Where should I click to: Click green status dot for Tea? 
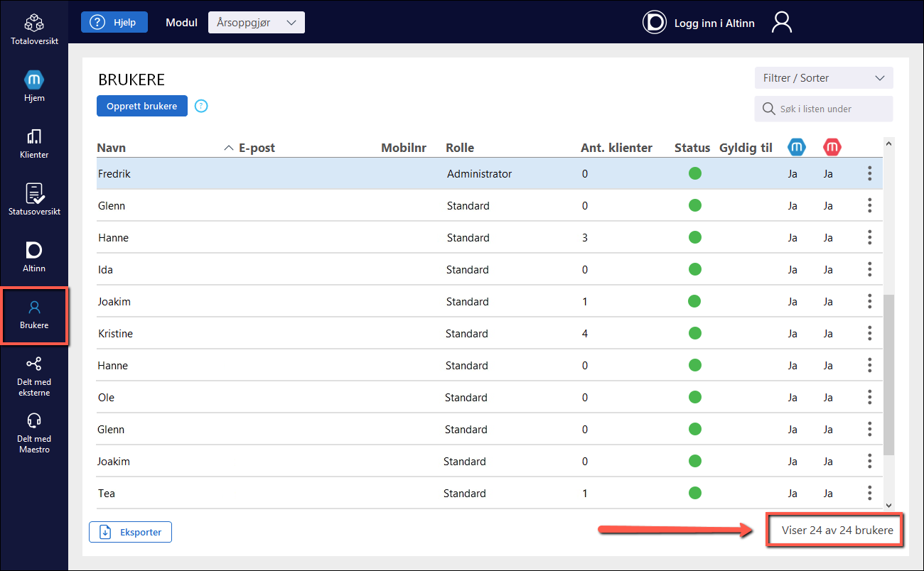[695, 493]
